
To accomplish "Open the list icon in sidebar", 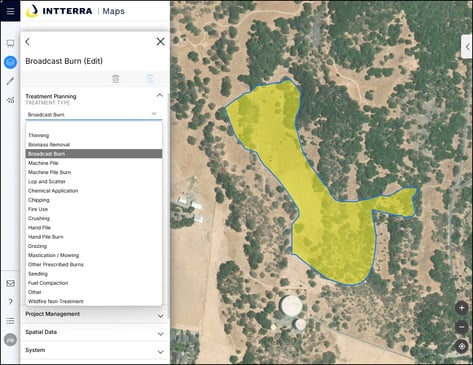I will click(10, 321).
